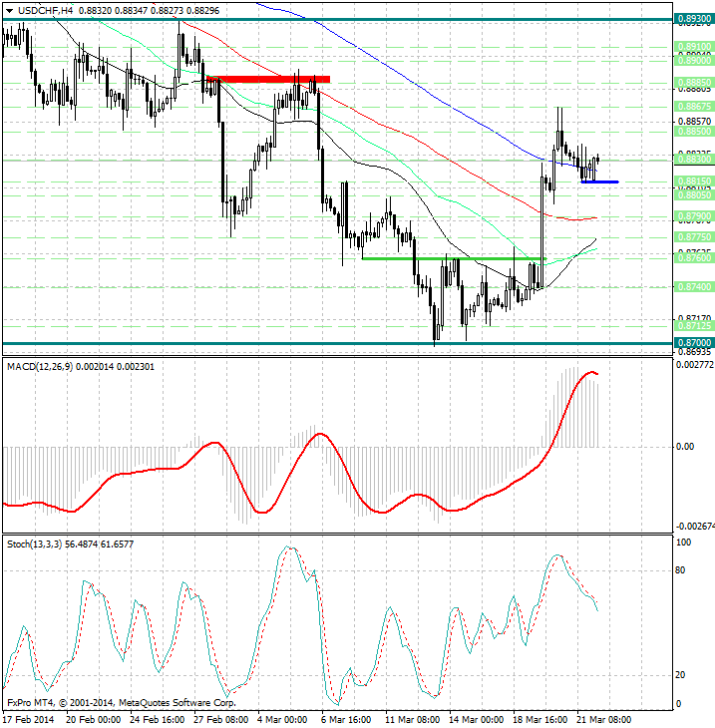Click the 27 Feb 08:00 date label
Screen dimensions: 715x728
[x=220, y=720]
